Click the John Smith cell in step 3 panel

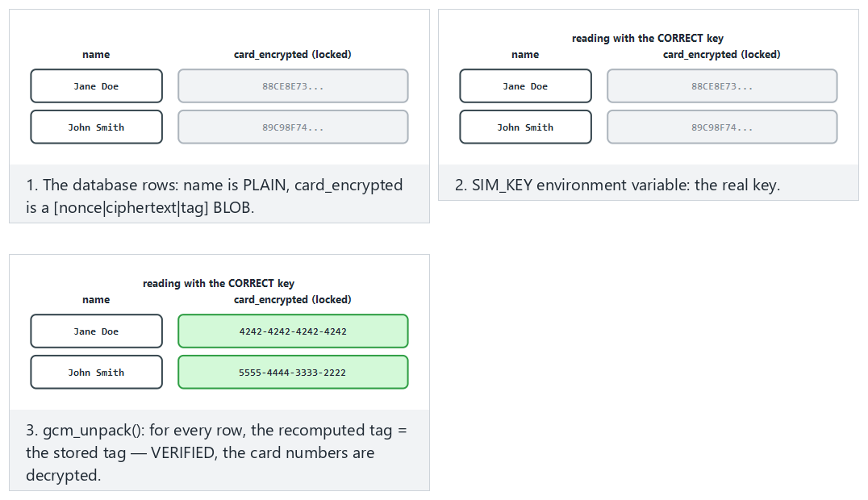pyautogui.click(x=96, y=372)
